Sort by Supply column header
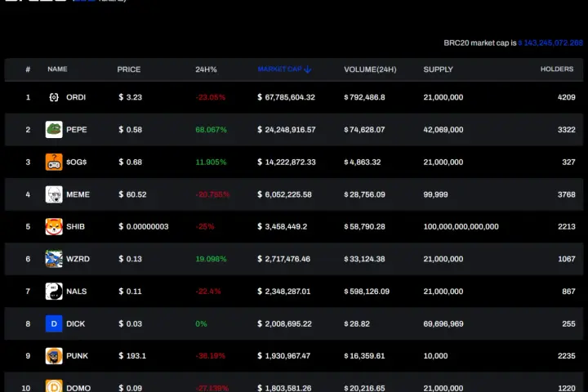The height and width of the screenshot is (392, 588). point(438,69)
